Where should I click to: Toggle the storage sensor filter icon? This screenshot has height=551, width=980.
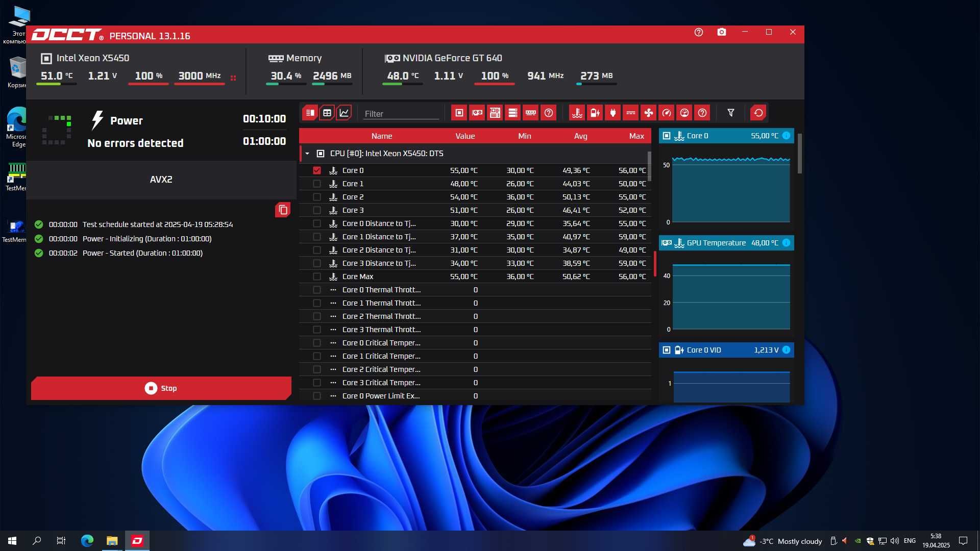(513, 113)
